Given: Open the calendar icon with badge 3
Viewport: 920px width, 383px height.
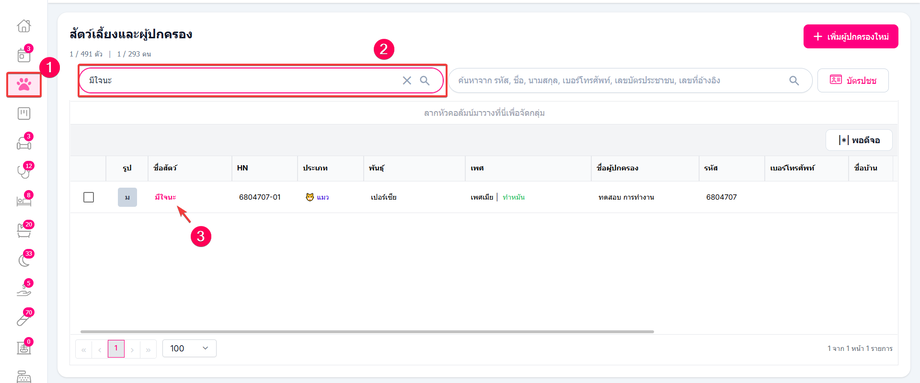Looking at the screenshot, I should pyautogui.click(x=23, y=55).
